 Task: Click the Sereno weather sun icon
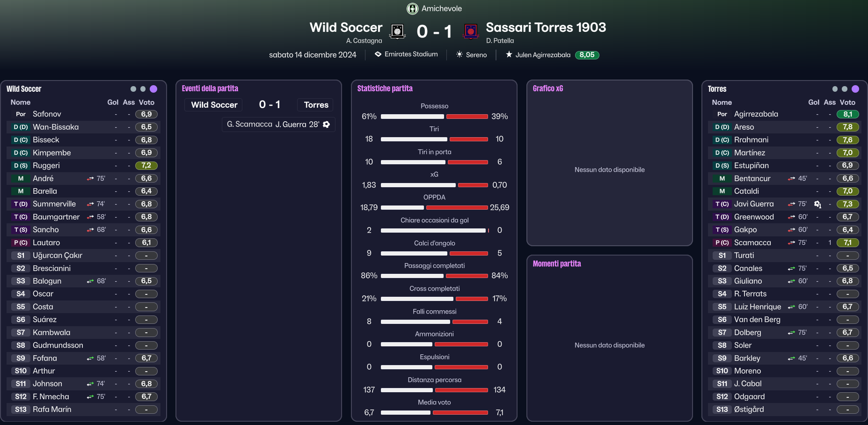[x=460, y=54]
